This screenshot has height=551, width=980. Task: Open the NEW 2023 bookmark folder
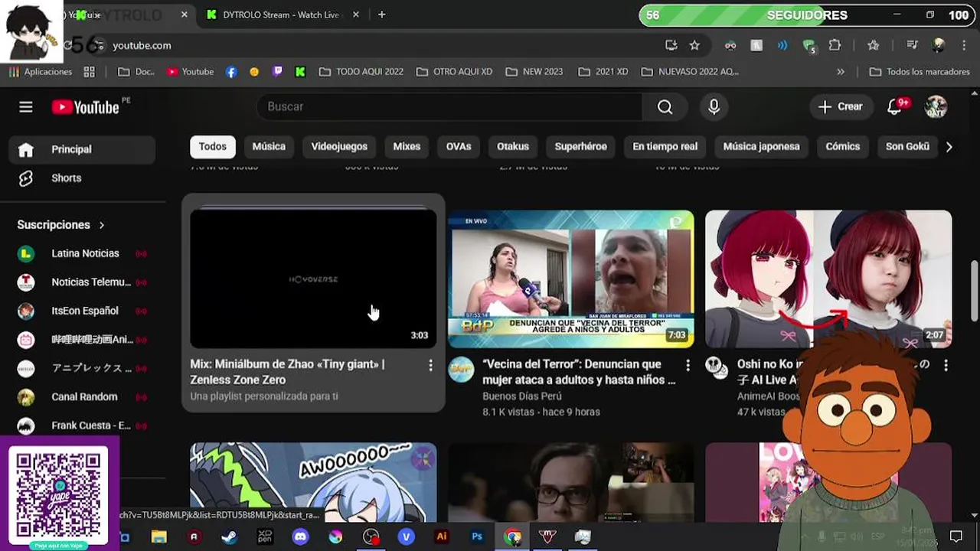(534, 72)
